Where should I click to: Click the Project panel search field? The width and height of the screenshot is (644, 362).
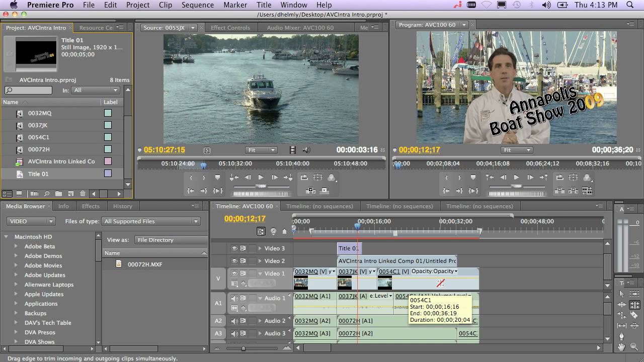pyautogui.click(x=28, y=90)
